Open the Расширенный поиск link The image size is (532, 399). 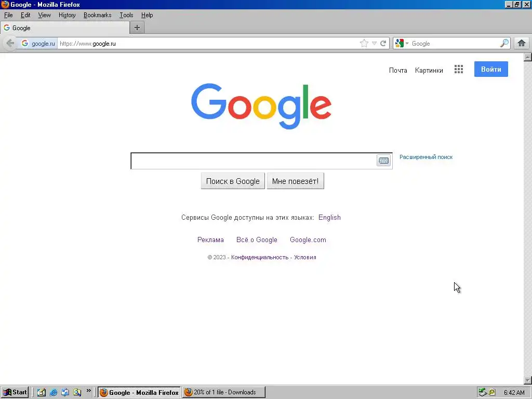426,157
